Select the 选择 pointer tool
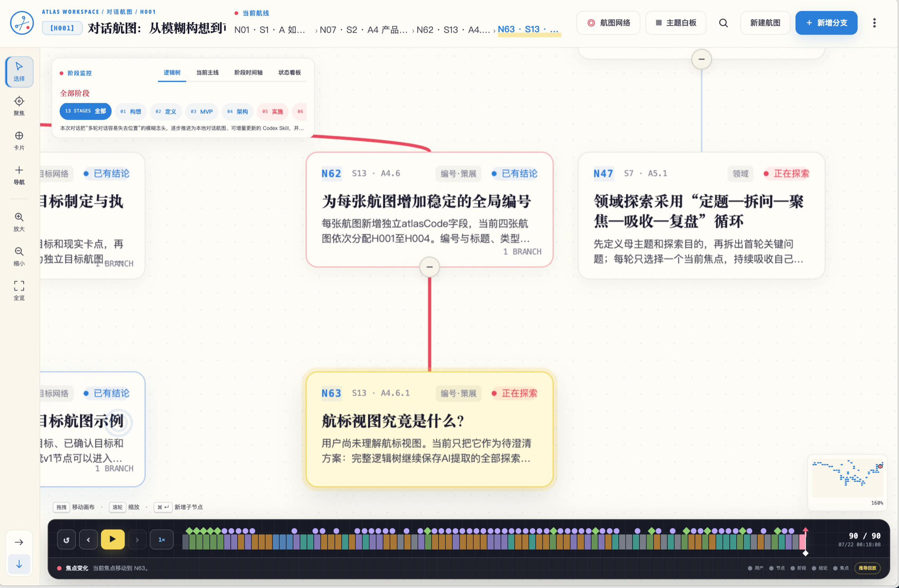The height and width of the screenshot is (588, 899). point(19,72)
